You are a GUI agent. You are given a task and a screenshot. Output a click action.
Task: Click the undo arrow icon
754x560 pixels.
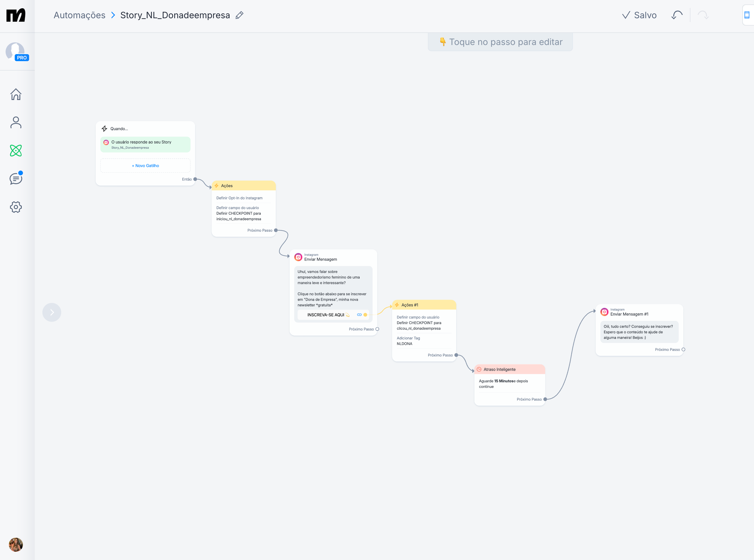(677, 15)
